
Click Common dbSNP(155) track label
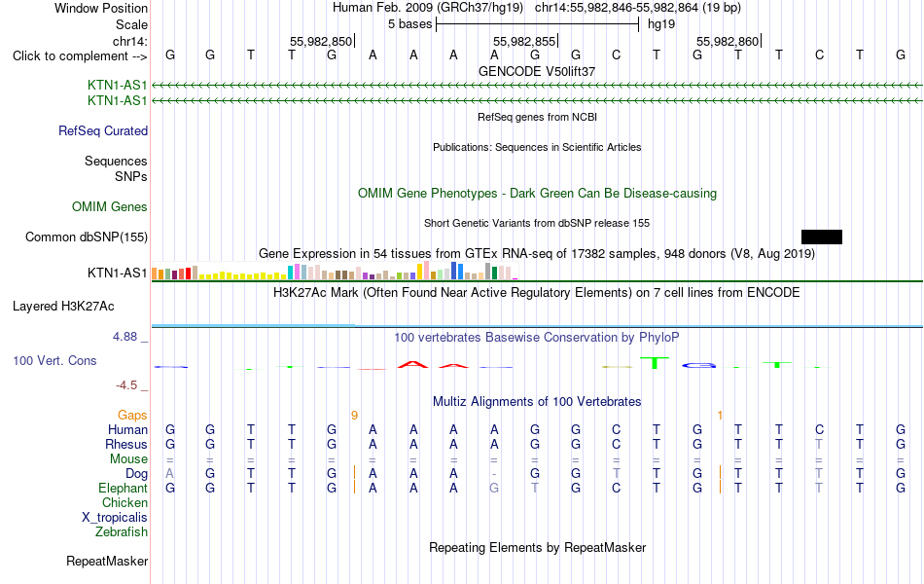87,237
